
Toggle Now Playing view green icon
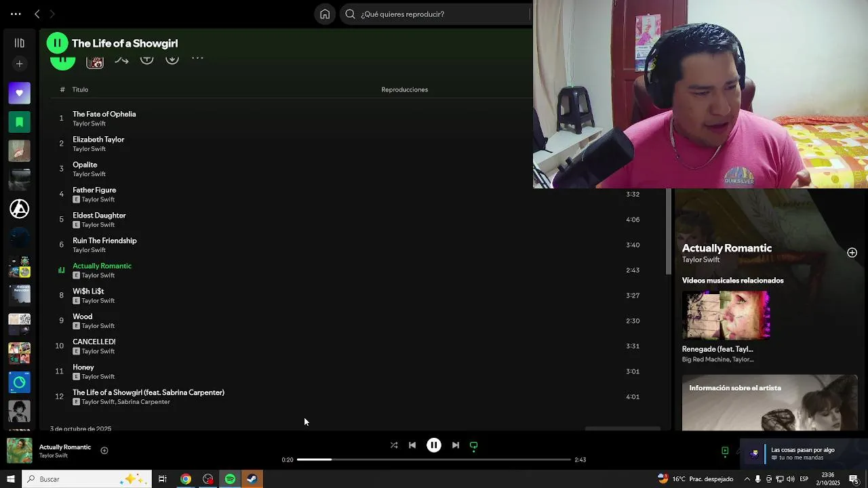[725, 451]
